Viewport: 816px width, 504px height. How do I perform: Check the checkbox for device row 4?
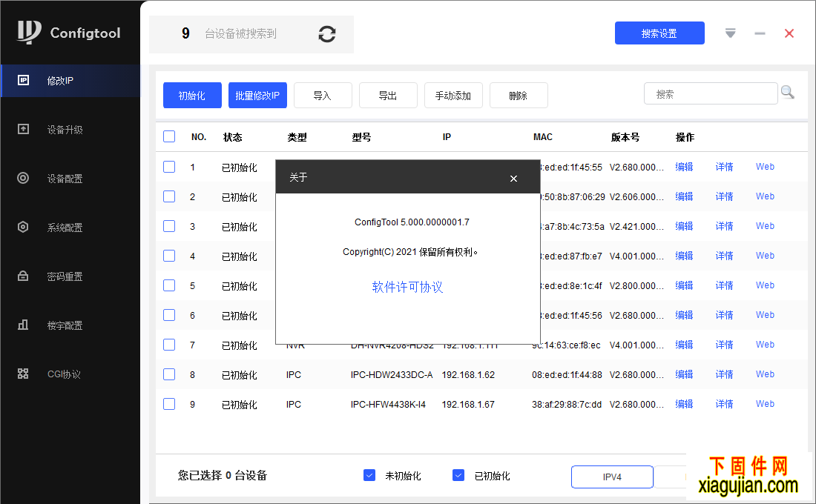(169, 256)
